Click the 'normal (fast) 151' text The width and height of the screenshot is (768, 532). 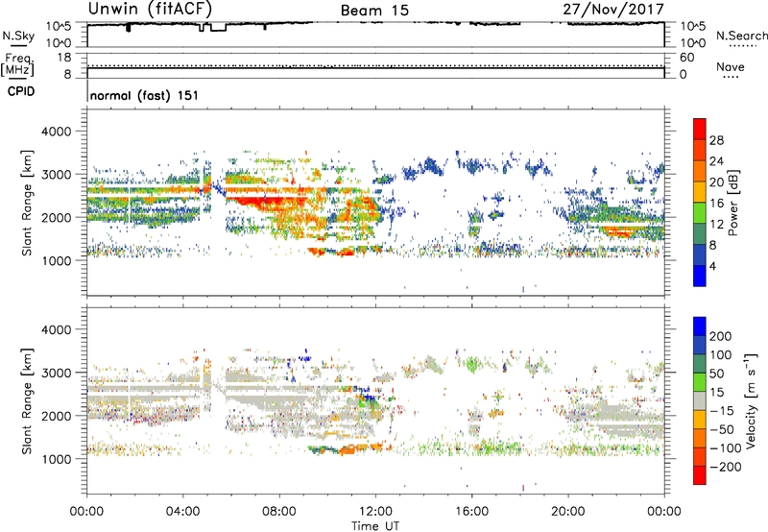(x=145, y=95)
